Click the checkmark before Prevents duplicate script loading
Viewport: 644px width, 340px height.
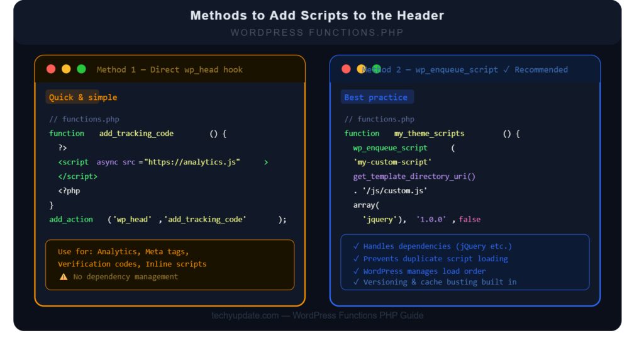point(356,259)
